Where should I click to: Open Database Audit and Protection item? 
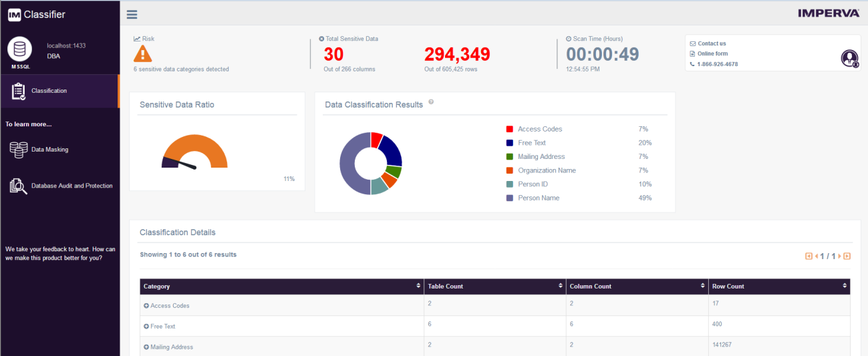point(60,186)
